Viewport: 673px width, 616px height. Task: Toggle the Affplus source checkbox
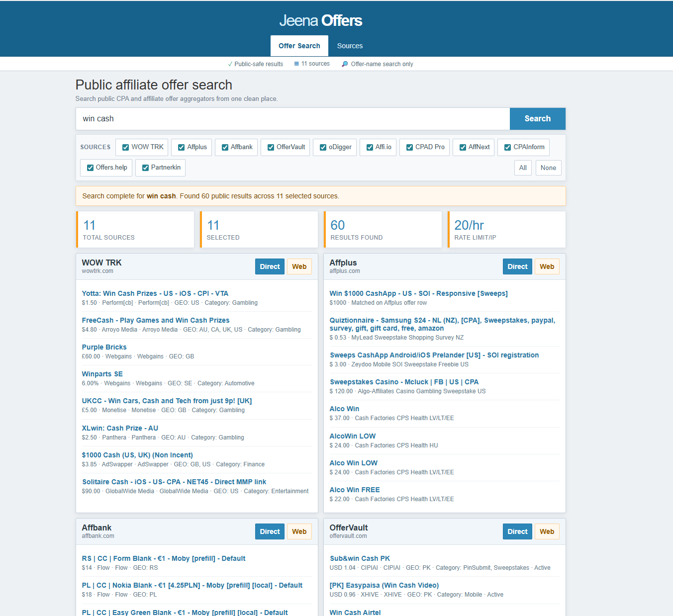click(181, 147)
